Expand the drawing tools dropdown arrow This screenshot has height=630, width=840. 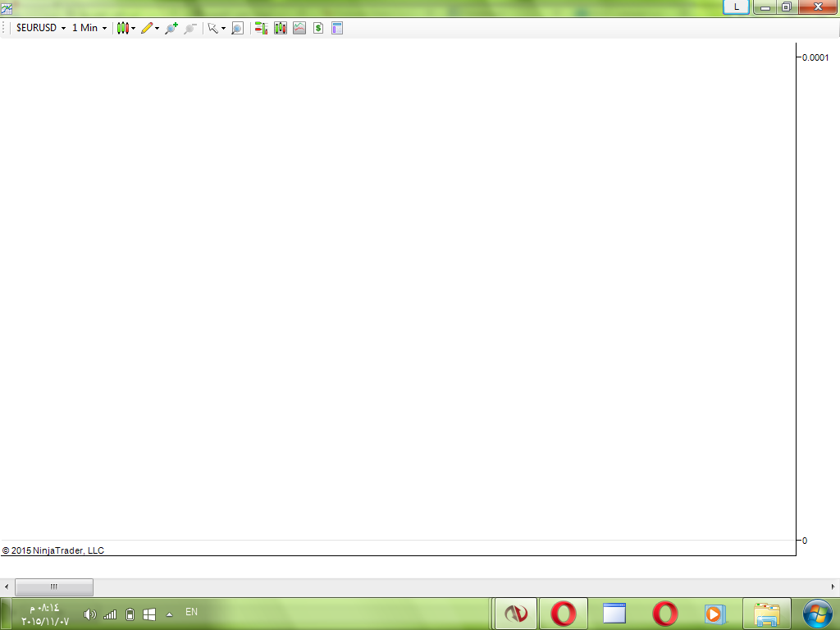click(x=157, y=29)
